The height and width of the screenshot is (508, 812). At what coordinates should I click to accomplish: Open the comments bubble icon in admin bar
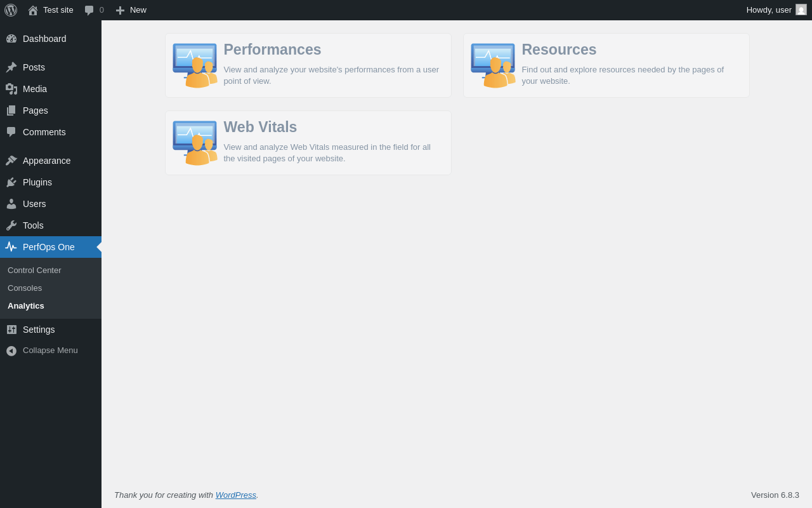[x=89, y=10]
